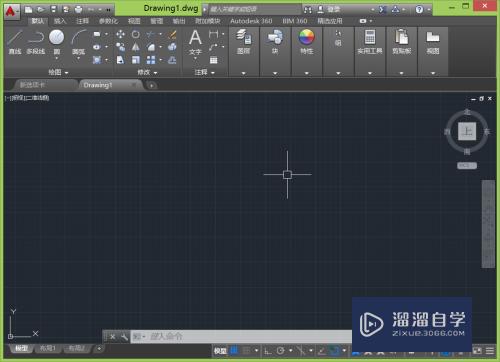Click the Table annotation tool icon
The image size is (500, 362).
pos(213,60)
